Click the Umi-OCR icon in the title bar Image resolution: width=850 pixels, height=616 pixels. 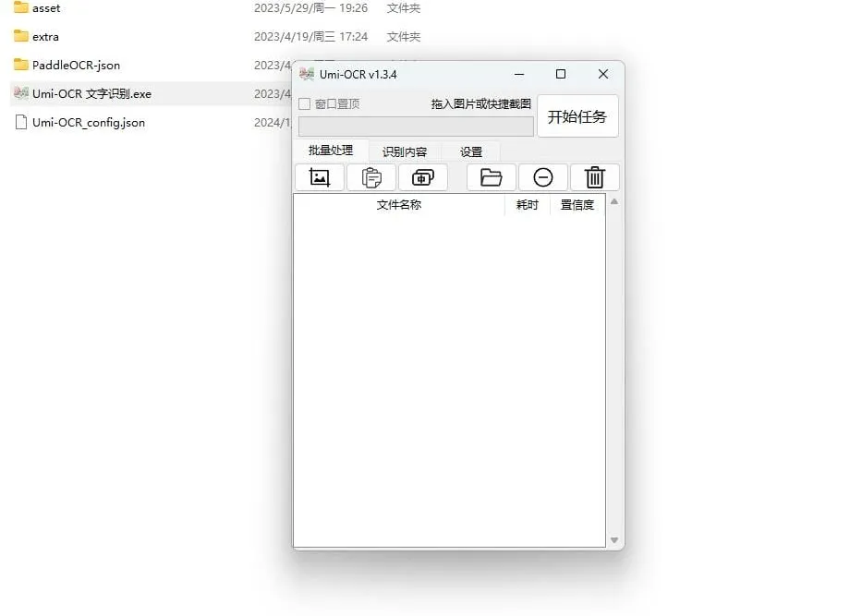click(x=306, y=74)
